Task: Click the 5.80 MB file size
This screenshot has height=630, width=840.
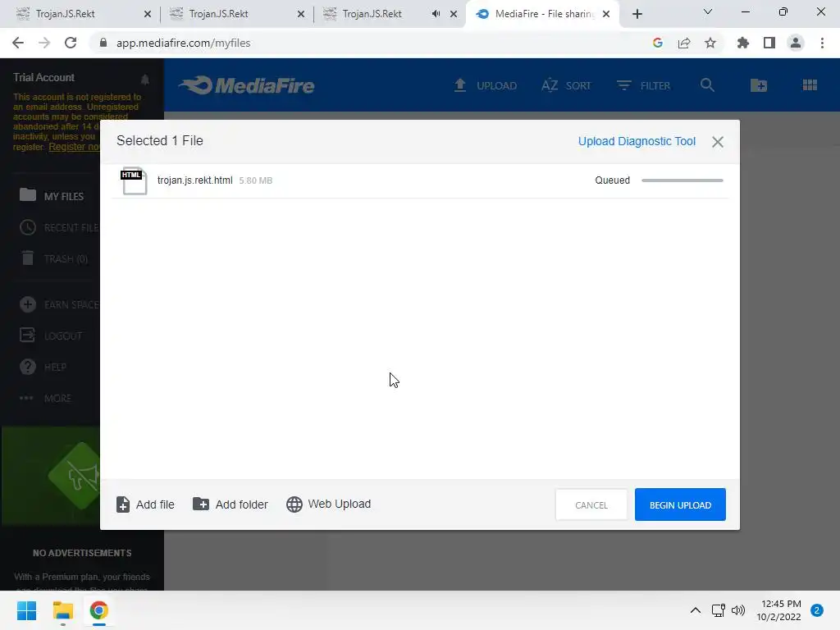Action: tap(256, 181)
